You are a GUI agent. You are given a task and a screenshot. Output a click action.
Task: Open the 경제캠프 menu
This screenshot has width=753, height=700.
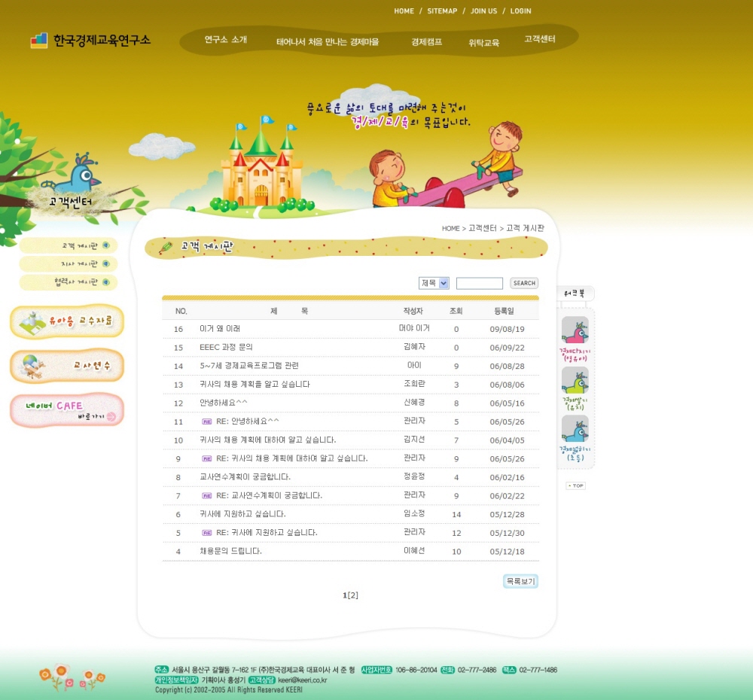click(x=426, y=42)
